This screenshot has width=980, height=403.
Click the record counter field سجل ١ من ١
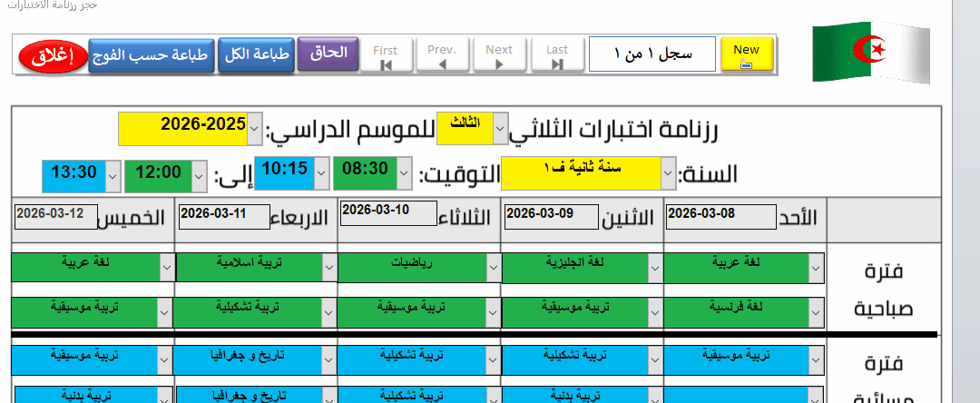click(x=652, y=54)
